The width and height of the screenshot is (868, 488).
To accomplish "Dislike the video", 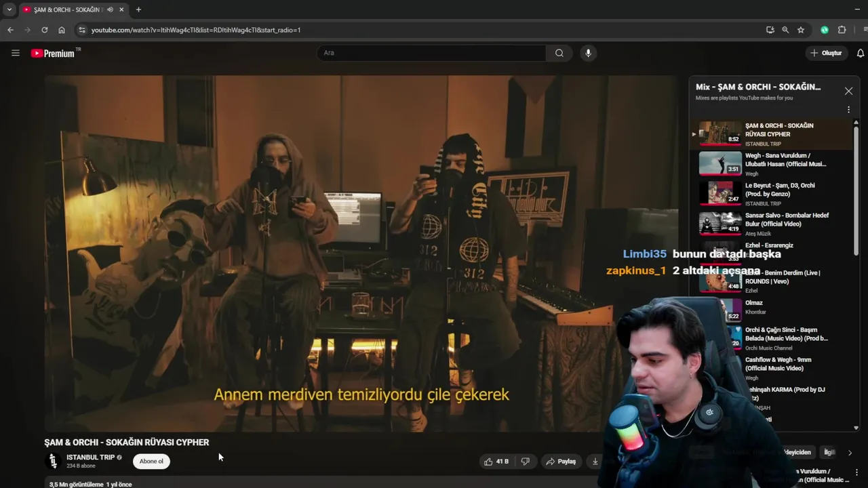I will pos(525,462).
